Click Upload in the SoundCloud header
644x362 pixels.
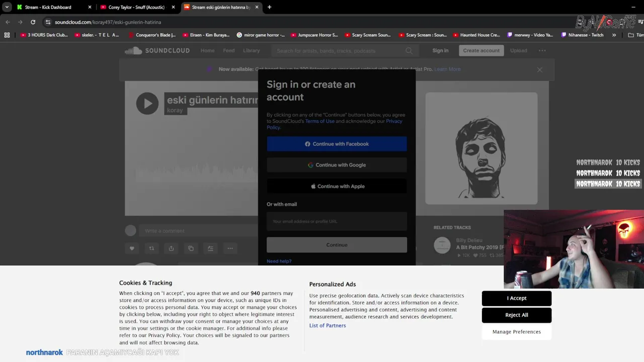519,50
